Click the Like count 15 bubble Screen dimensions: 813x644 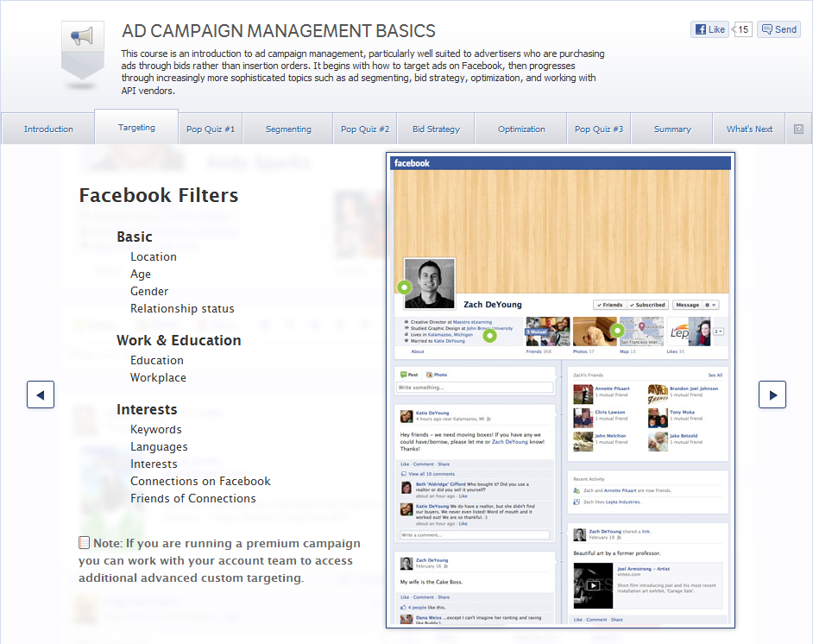point(742,29)
